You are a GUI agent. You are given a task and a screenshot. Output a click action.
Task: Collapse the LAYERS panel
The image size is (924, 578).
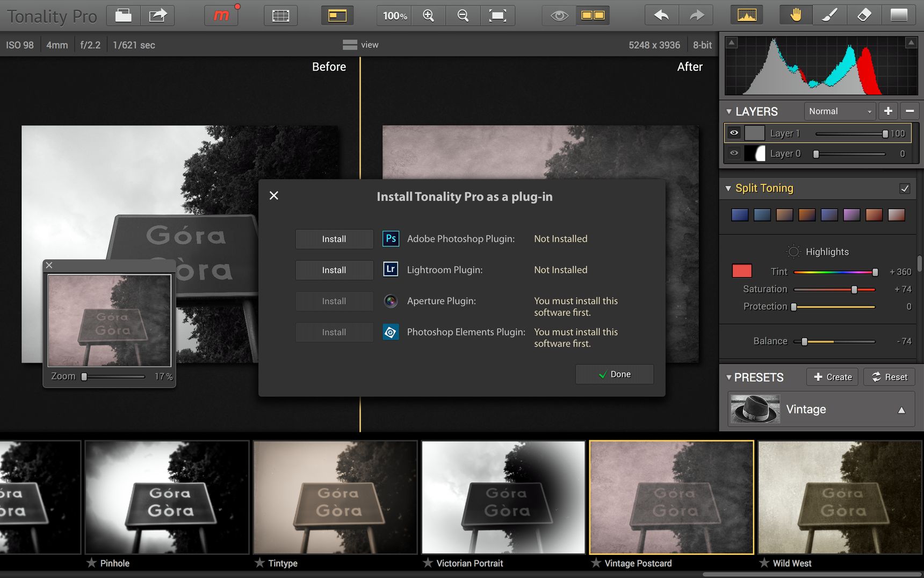(729, 112)
